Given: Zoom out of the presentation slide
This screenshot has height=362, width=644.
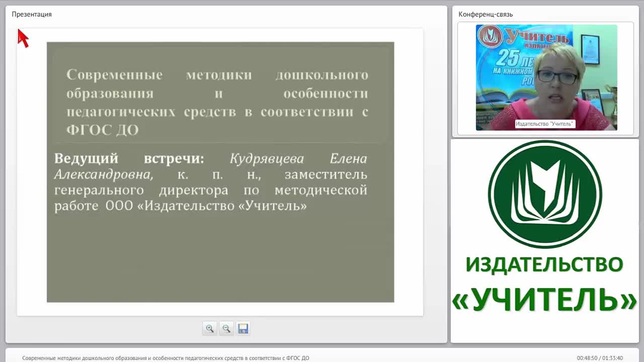Looking at the screenshot, I should click(226, 328).
